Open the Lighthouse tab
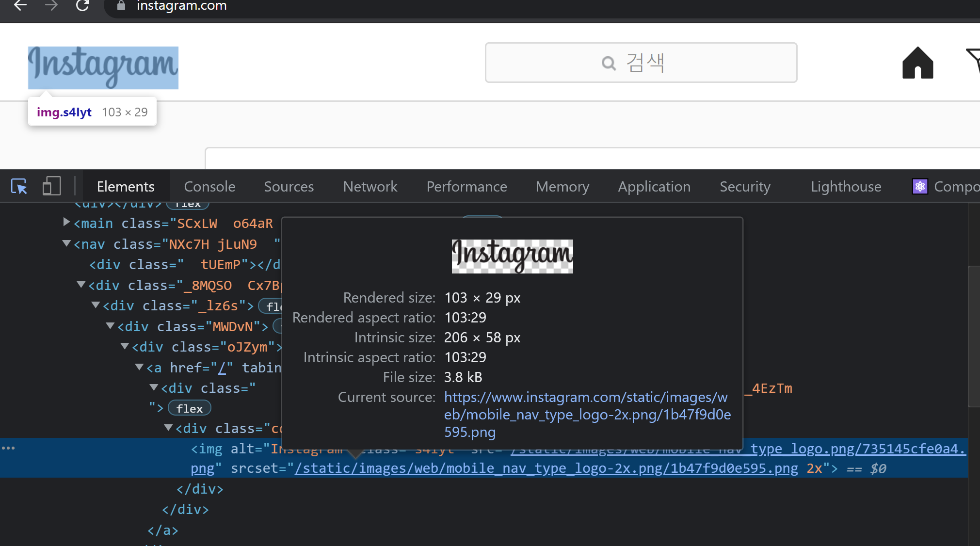Viewport: 980px width, 546px height. pos(846,186)
